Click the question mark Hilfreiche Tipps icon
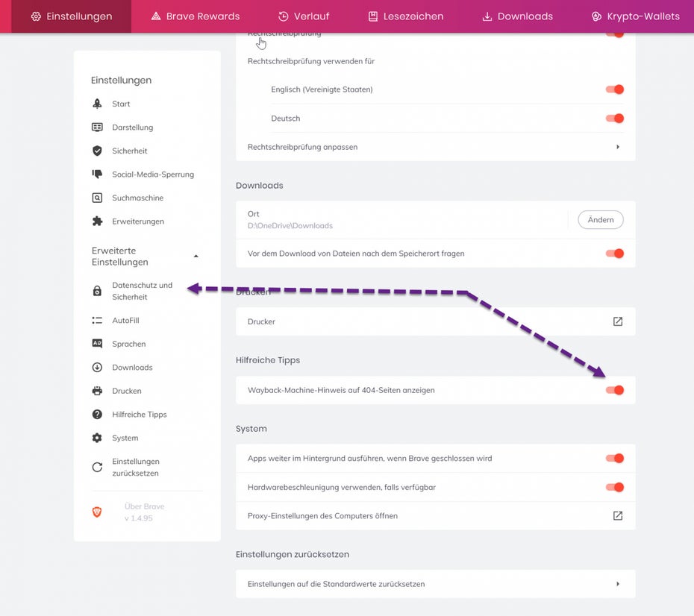Image resolution: width=694 pixels, height=616 pixels. click(x=97, y=415)
